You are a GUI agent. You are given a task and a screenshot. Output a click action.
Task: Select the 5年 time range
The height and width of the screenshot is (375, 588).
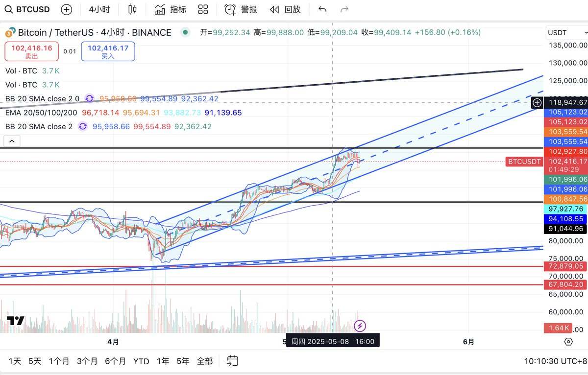click(x=183, y=361)
